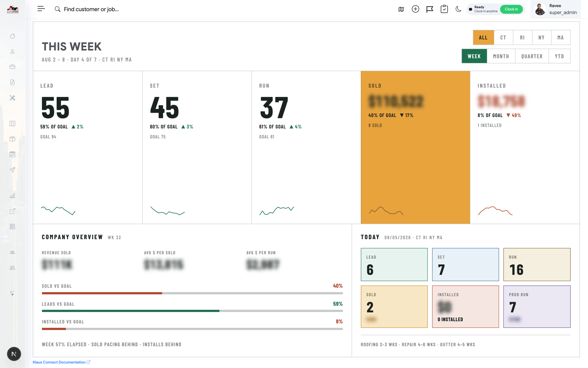Image resolution: width=588 pixels, height=368 pixels.
Task: Open today's LEAD 6 tile
Action: tap(394, 265)
